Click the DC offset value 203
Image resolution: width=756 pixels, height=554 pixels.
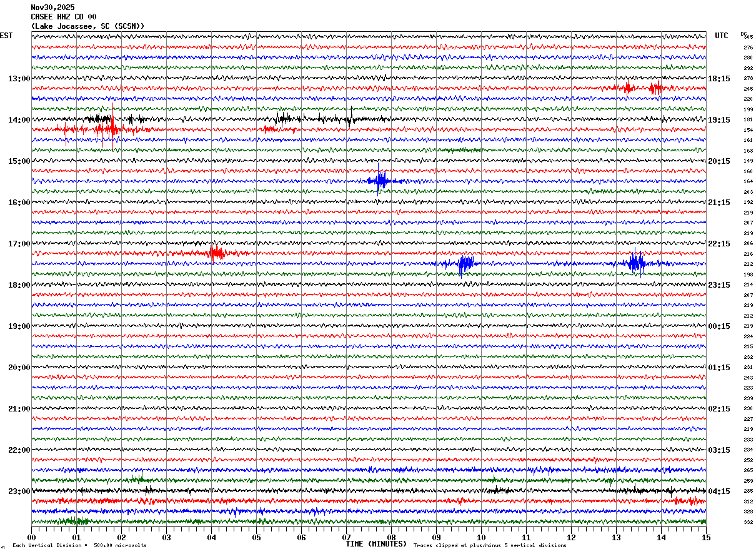[748, 192]
